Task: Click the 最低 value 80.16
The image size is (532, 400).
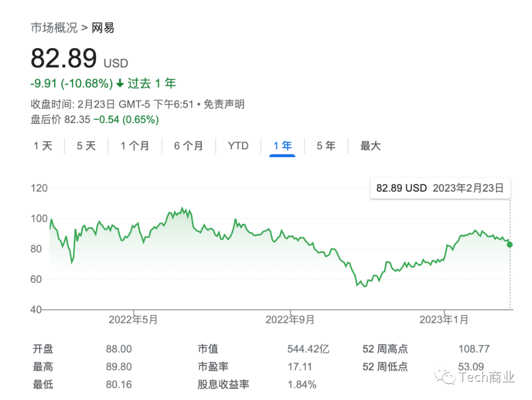Action: pyautogui.click(x=119, y=384)
